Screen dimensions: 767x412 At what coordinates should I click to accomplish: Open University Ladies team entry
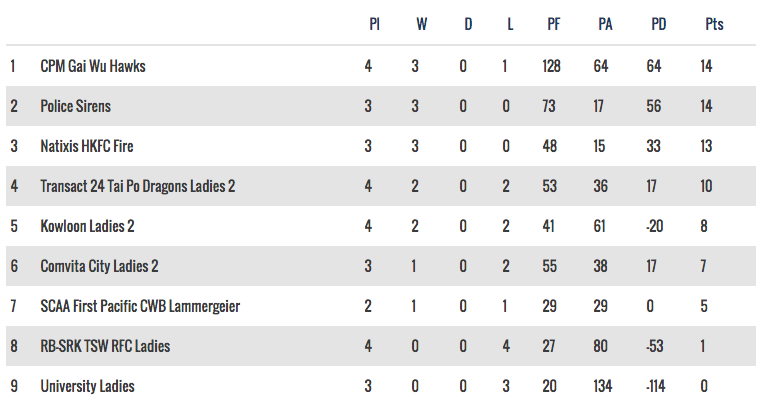click(87, 386)
